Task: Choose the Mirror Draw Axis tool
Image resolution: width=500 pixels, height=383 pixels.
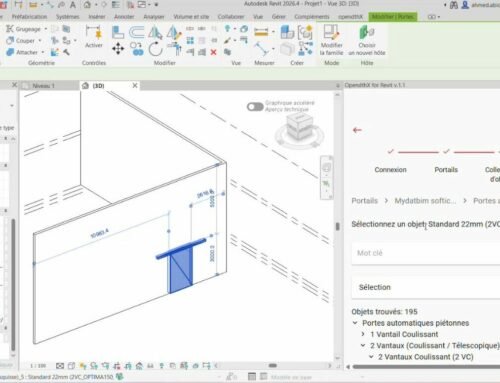Action: tap(174, 33)
